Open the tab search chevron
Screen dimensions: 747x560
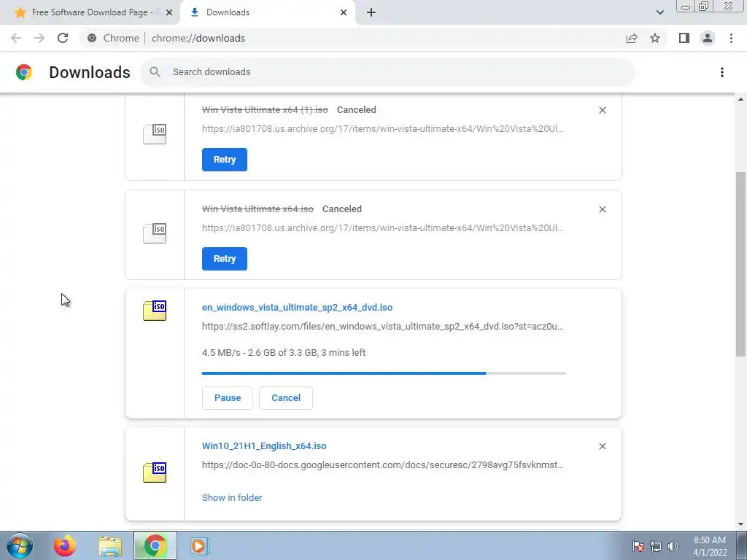(x=659, y=12)
